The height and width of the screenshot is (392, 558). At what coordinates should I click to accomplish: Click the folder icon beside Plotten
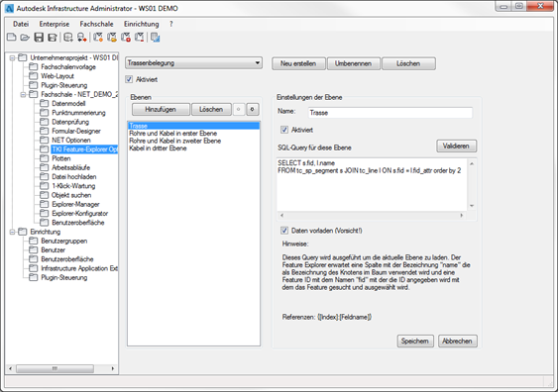(45, 158)
